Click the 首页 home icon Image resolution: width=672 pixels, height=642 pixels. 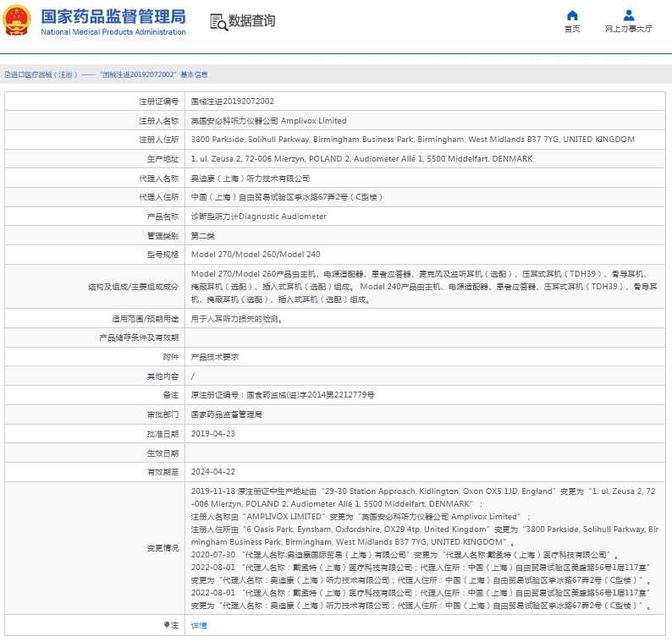[x=572, y=15]
